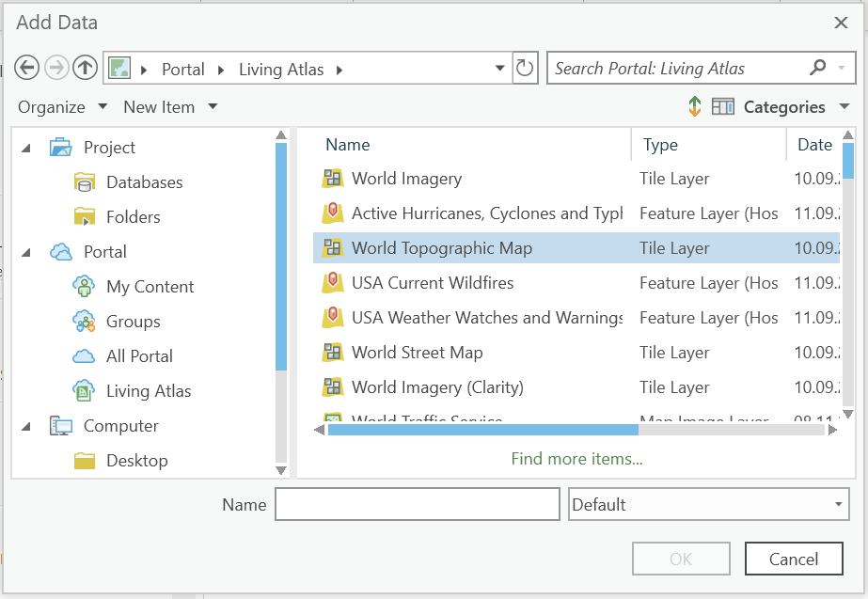Click the Project folder icon
Image resolution: width=868 pixels, height=599 pixels.
click(61, 148)
